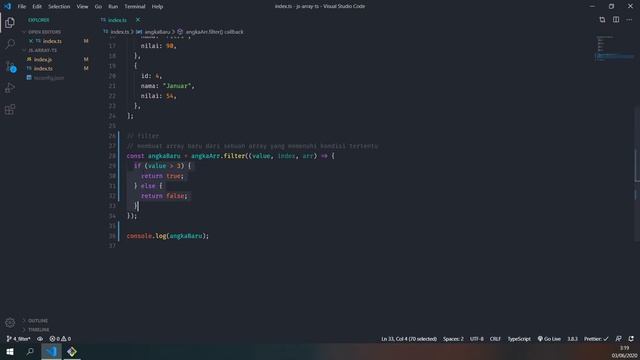The width and height of the screenshot is (640, 360).
Task: Click the code minimap preview
Action: (x=614, y=48)
